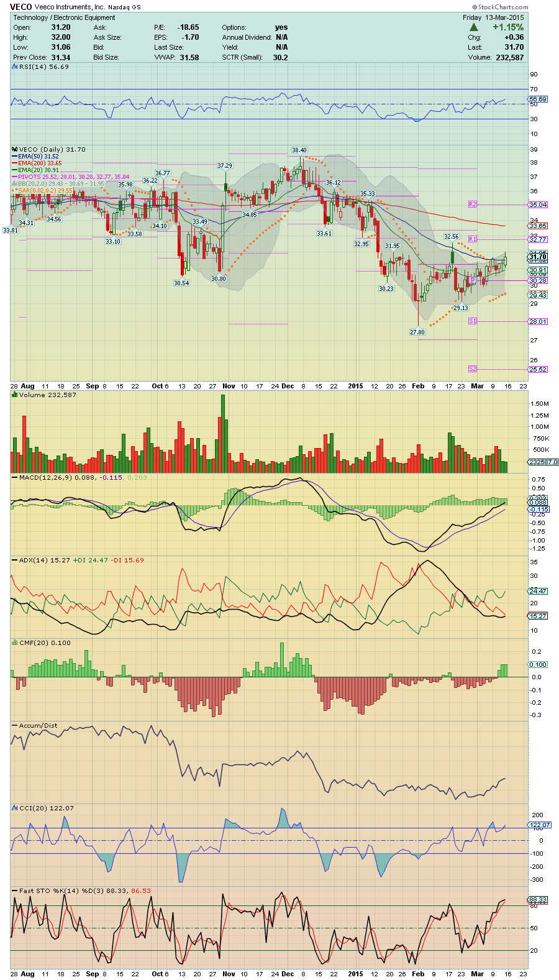Click the CMF(20) panel legend icon
The image size is (559, 980).
point(16,643)
